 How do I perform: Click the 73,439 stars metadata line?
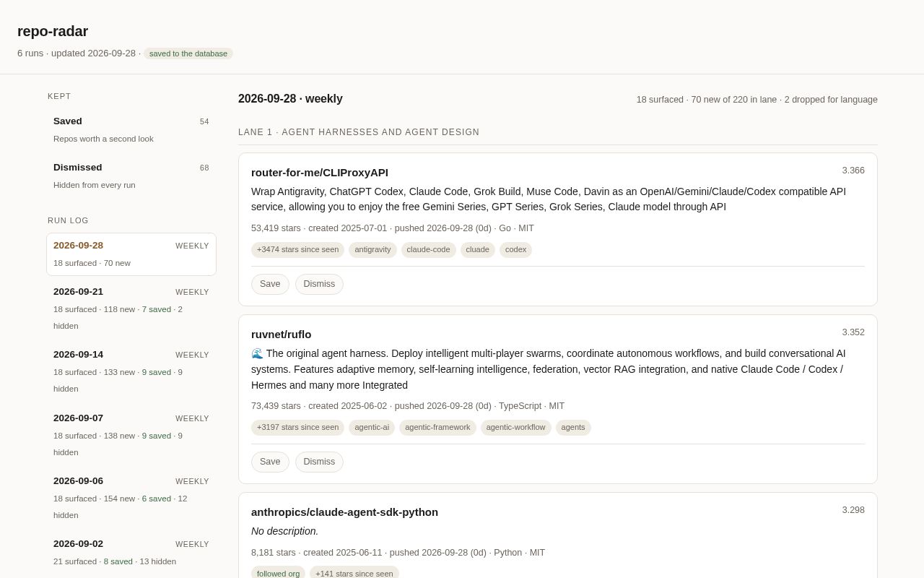coord(408,406)
